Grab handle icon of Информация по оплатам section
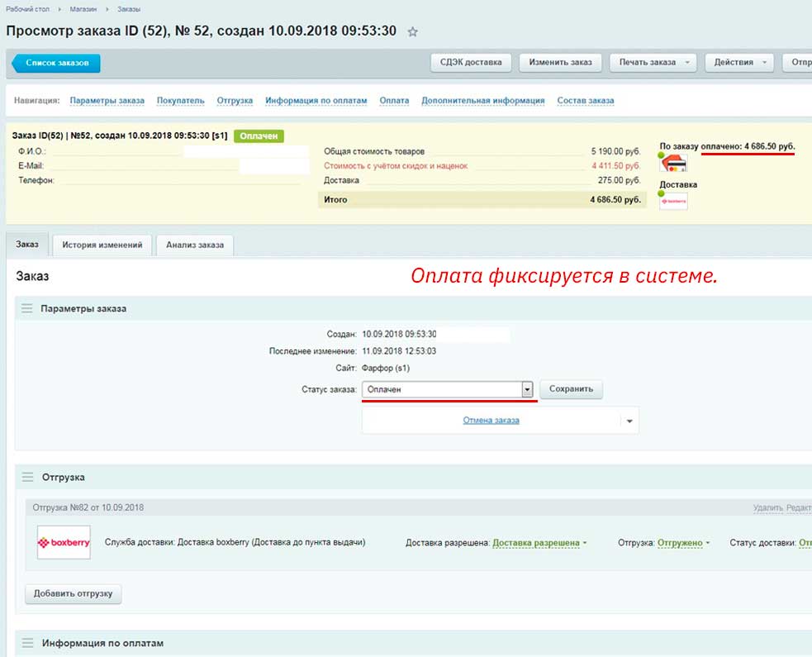Viewport: 812px width, 657px height. pyautogui.click(x=27, y=643)
